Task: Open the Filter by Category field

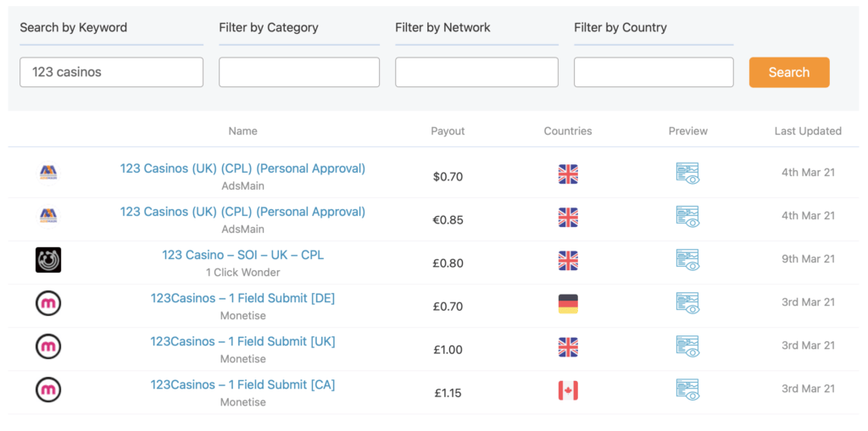Action: [298, 72]
